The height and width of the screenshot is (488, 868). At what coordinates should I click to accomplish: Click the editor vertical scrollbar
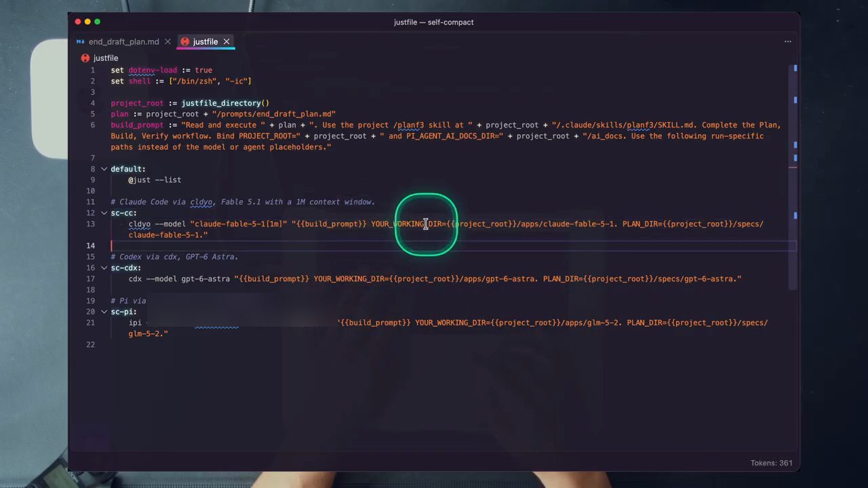pos(794,176)
